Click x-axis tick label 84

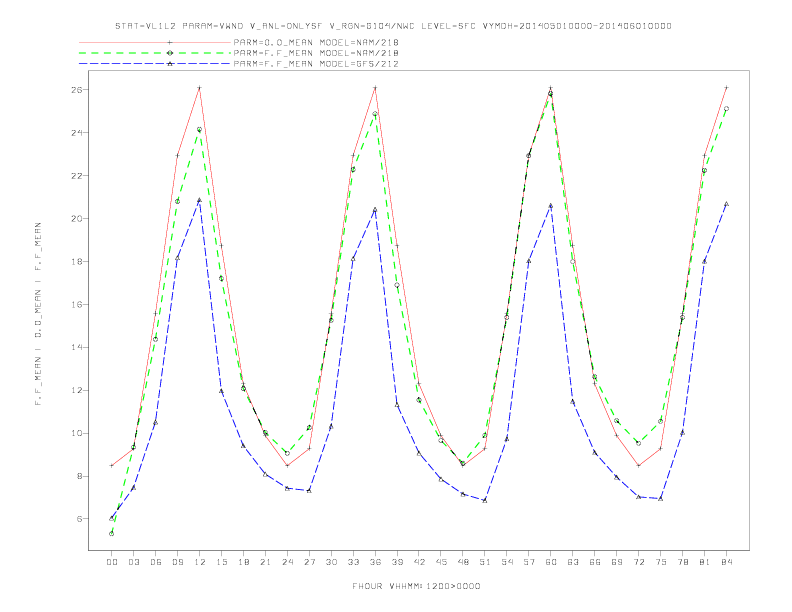[x=726, y=562]
